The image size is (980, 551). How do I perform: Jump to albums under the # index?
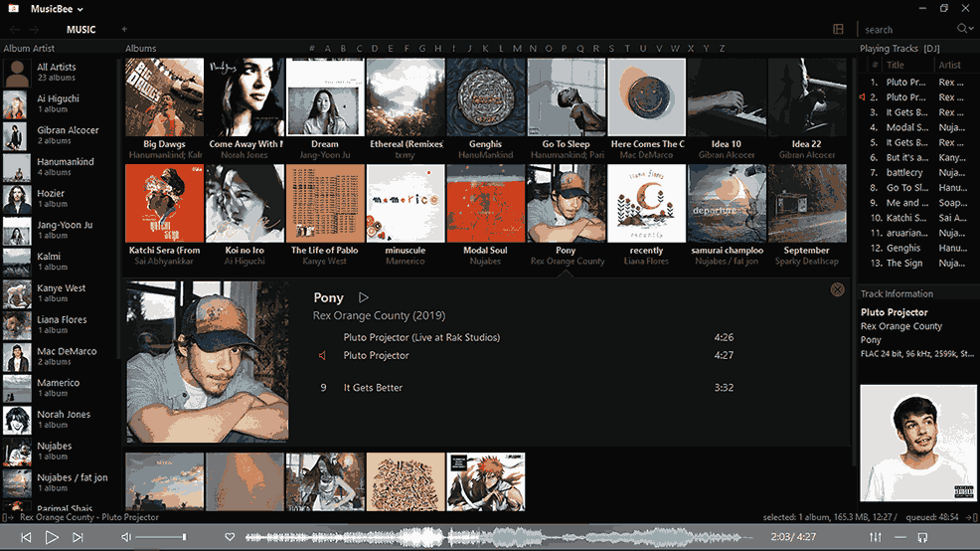pyautogui.click(x=312, y=48)
